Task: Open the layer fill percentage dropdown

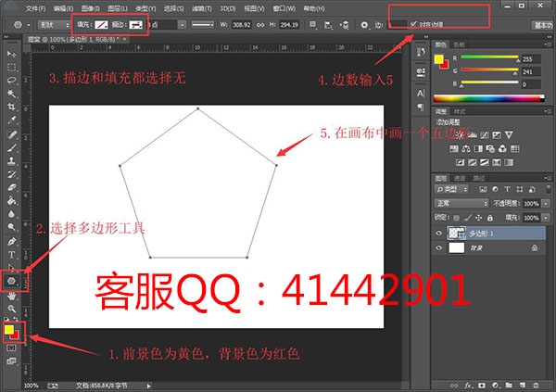Action: tap(546, 218)
